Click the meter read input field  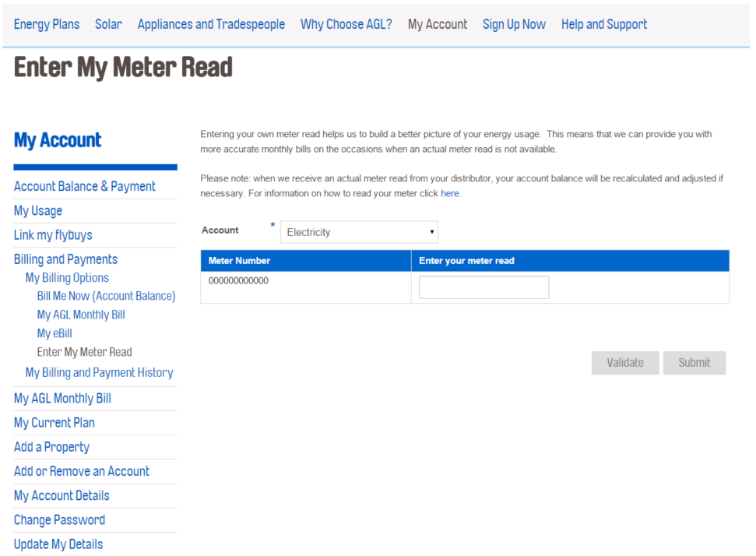483,287
